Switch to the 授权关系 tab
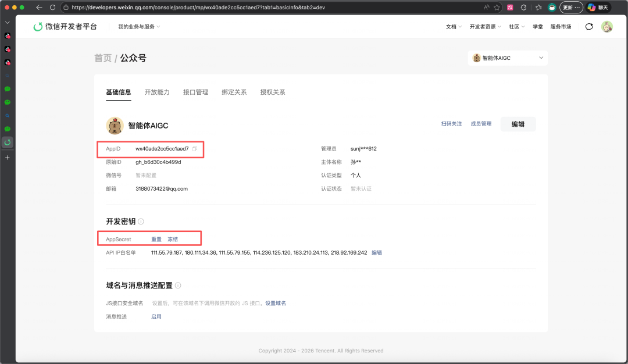Screen dimensions: 628x364 click(272, 92)
